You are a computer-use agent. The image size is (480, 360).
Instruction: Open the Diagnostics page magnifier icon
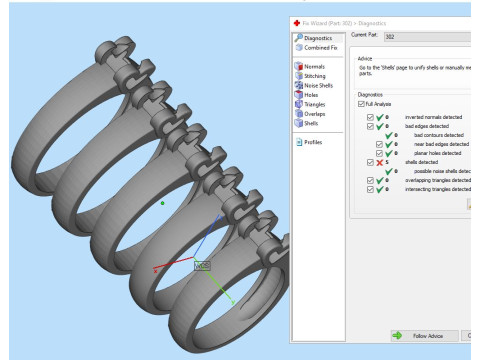pyautogui.click(x=299, y=38)
